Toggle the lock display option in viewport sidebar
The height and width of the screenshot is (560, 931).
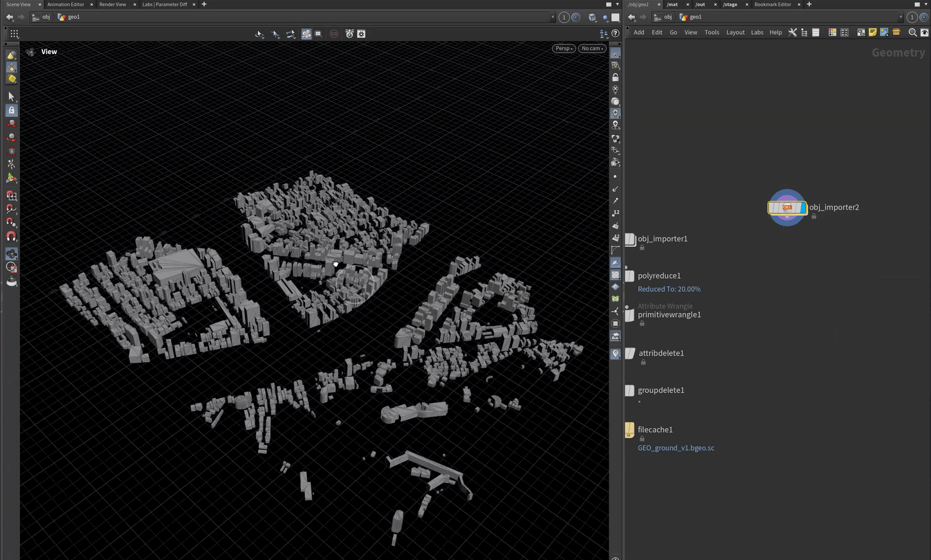pos(615,77)
